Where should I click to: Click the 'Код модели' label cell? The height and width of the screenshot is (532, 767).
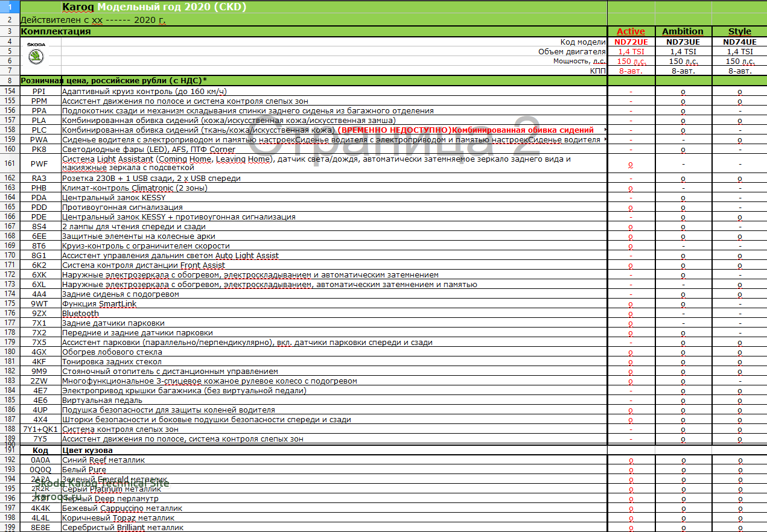tap(334, 42)
